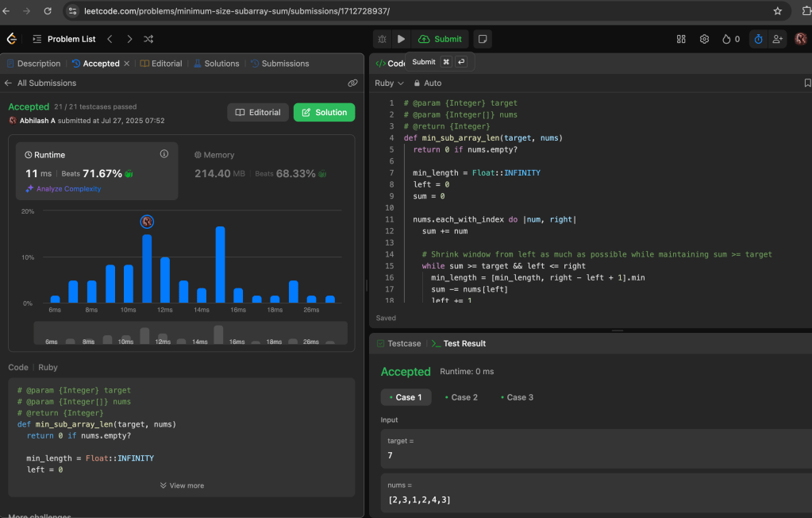Click the runtime distribution range slider
Image resolution: width=812 pixels, height=518 pixels.
tap(190, 333)
